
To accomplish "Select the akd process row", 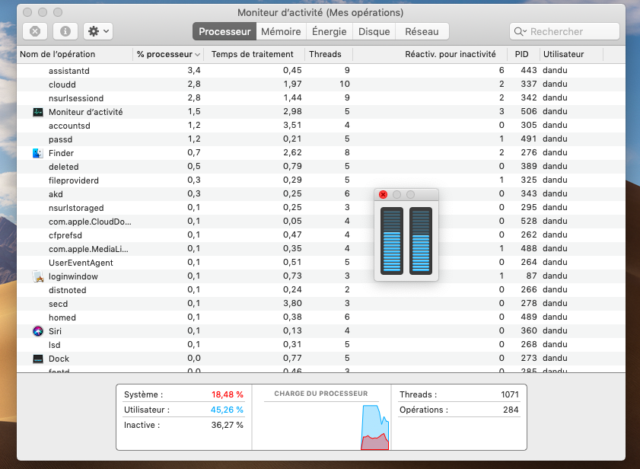I will point(321,194).
